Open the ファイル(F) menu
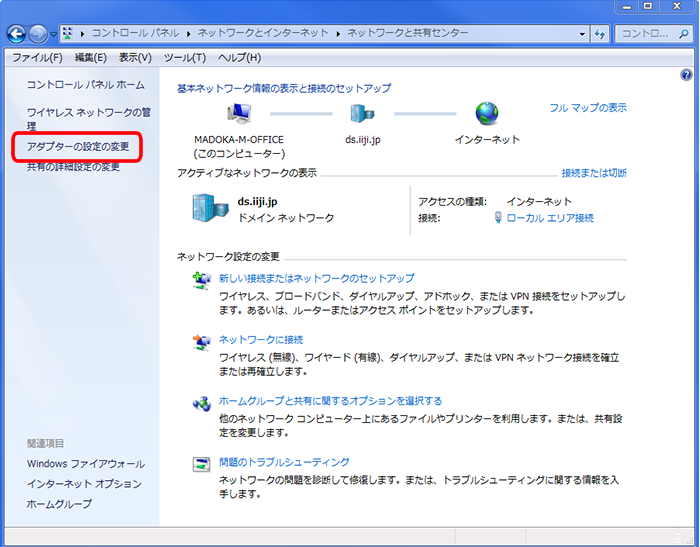This screenshot has height=547, width=700. click(x=37, y=58)
